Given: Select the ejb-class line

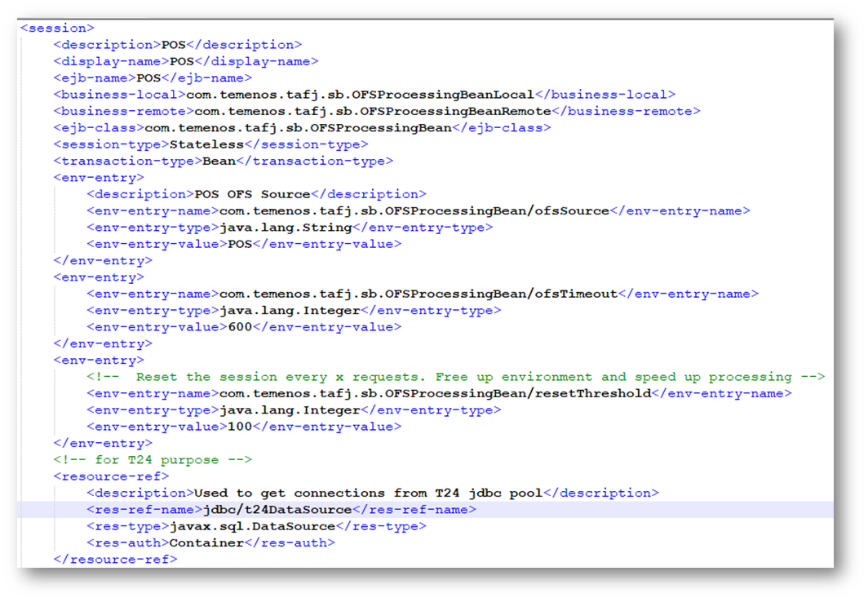Looking at the screenshot, I should [x=302, y=128].
